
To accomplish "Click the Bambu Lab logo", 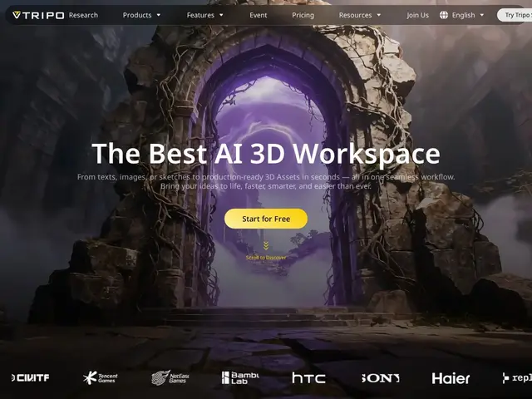I will pyautogui.click(x=240, y=377).
